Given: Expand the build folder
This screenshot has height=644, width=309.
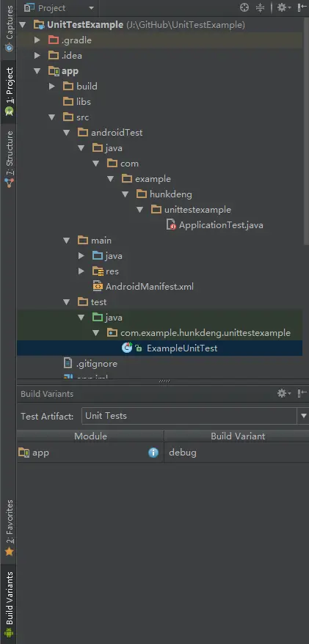Looking at the screenshot, I should 52,87.
